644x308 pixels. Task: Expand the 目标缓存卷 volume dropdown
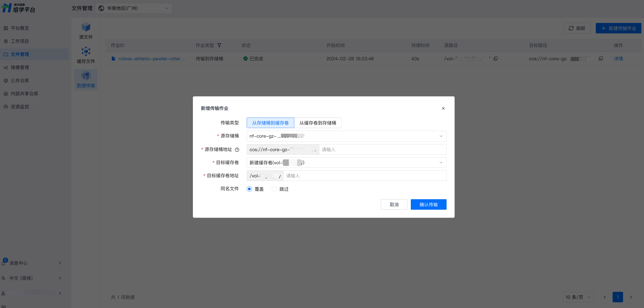[346, 163]
